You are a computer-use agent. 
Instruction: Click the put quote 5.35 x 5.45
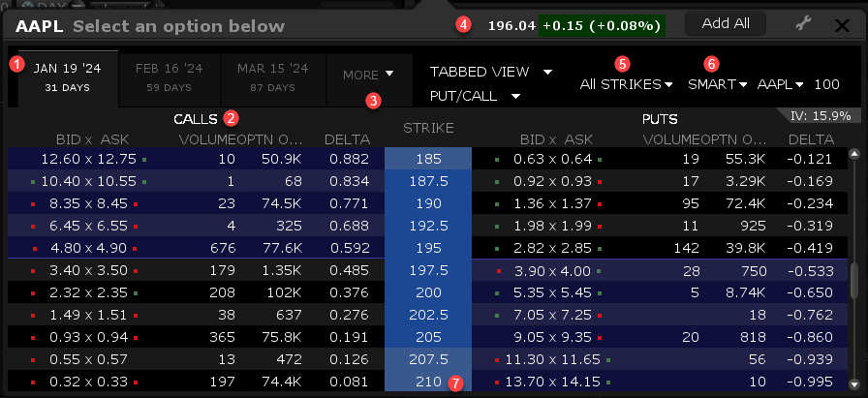pyautogui.click(x=552, y=292)
